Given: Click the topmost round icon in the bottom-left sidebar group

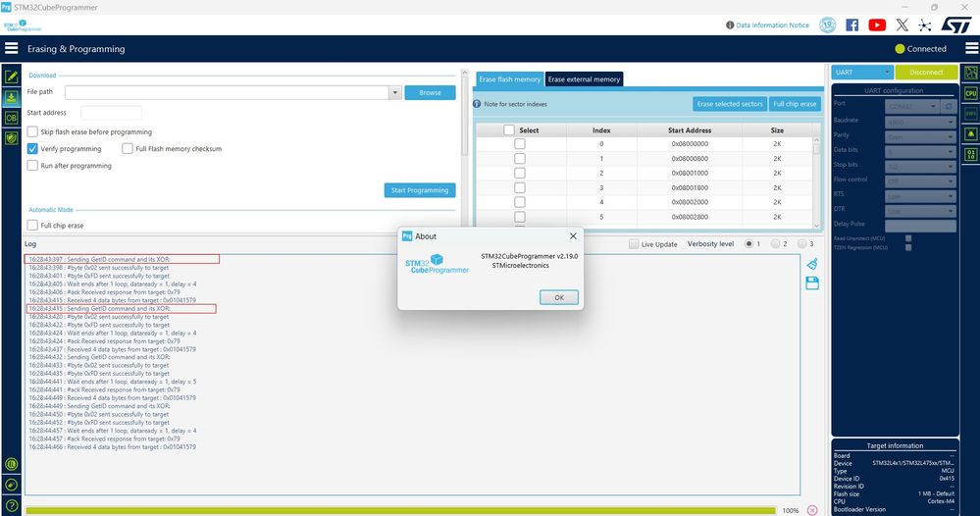Looking at the screenshot, I should pos(11,464).
